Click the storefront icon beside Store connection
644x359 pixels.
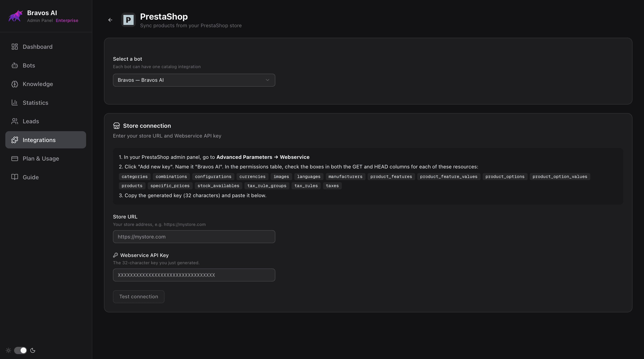(117, 126)
